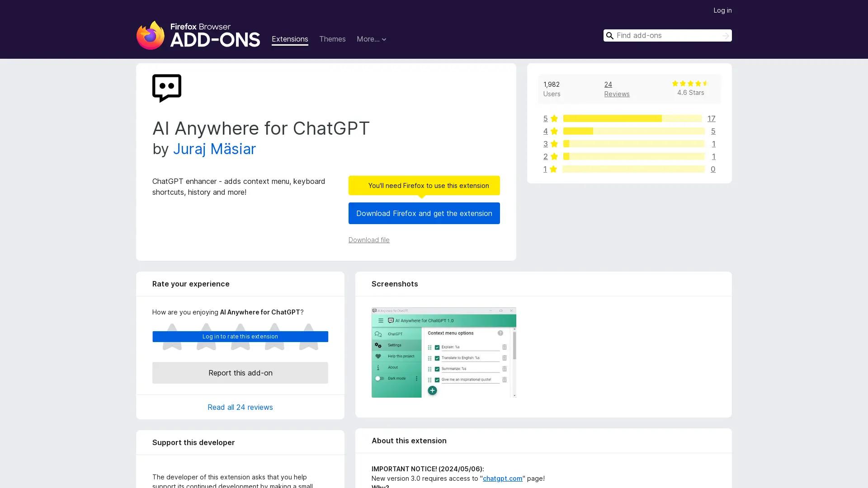
Task: Click the AI Anywhere chat bubble icon
Action: pyautogui.click(x=167, y=88)
